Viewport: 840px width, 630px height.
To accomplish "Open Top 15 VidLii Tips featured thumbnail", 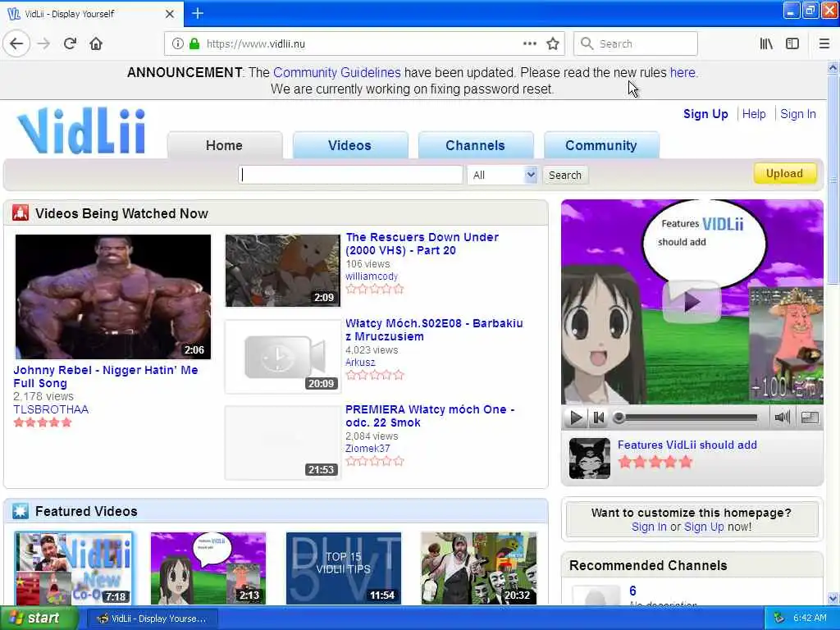I will coord(344,568).
